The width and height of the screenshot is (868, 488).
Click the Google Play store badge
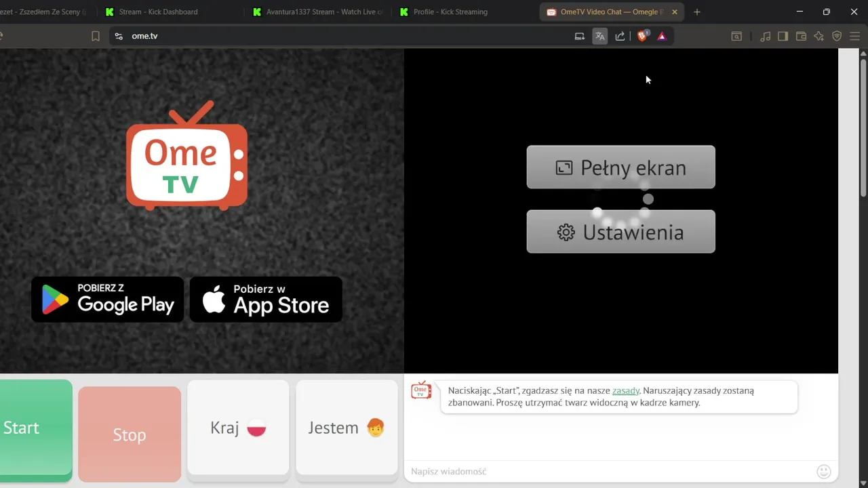point(108,299)
